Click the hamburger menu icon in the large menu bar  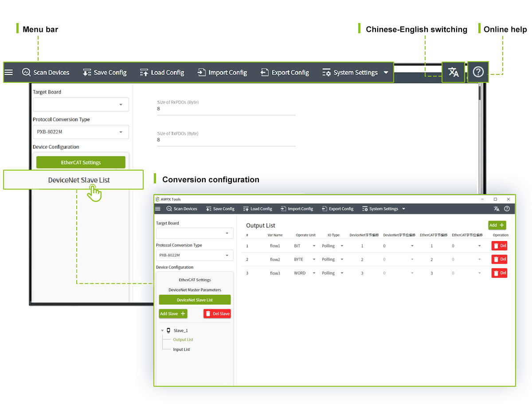(9, 72)
